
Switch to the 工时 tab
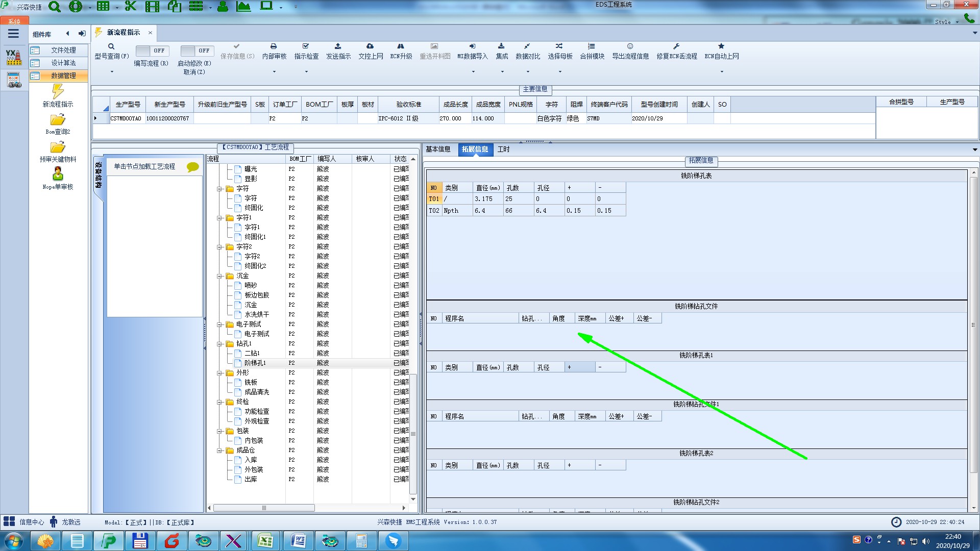(503, 149)
